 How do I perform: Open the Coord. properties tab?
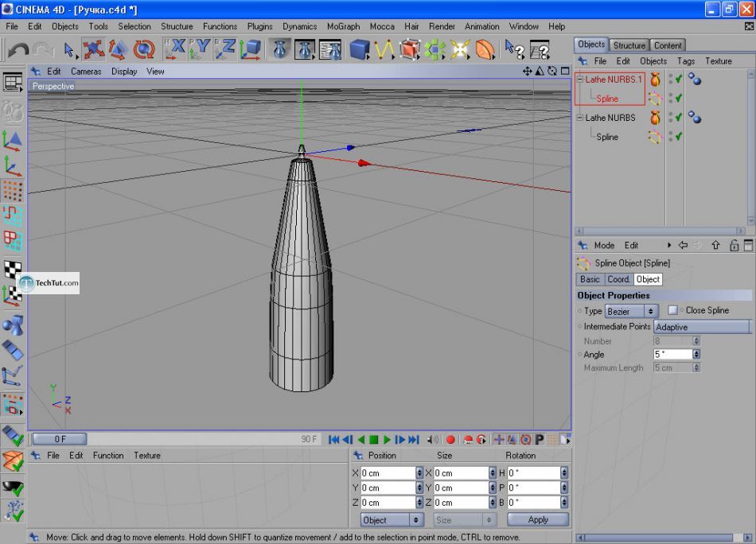tap(618, 279)
